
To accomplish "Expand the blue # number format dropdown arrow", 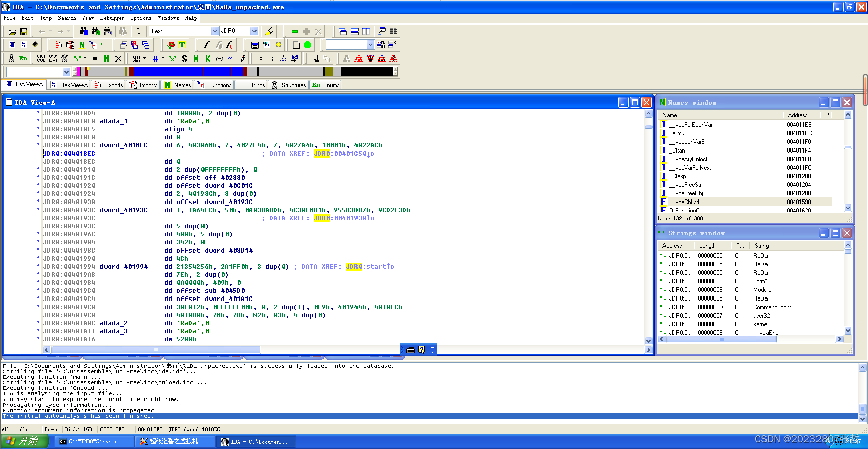I will click(x=163, y=59).
